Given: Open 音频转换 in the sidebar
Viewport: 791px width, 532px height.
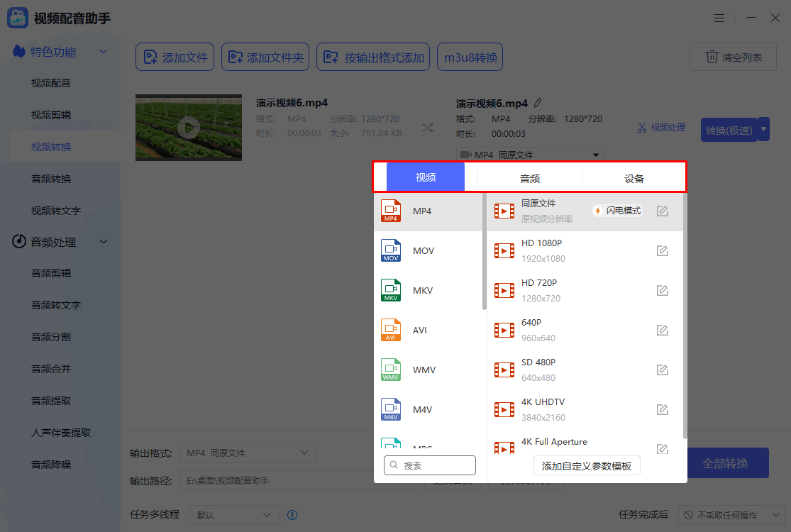Looking at the screenshot, I should [x=51, y=179].
